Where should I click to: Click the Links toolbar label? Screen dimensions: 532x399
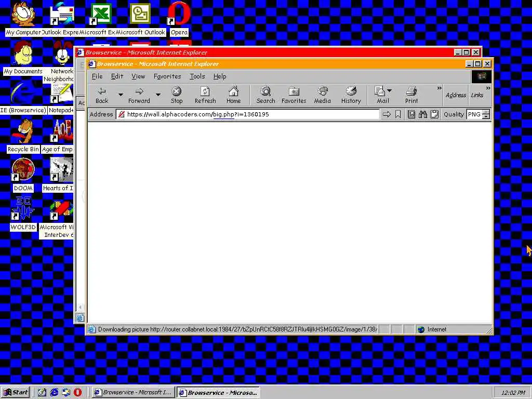(x=477, y=96)
